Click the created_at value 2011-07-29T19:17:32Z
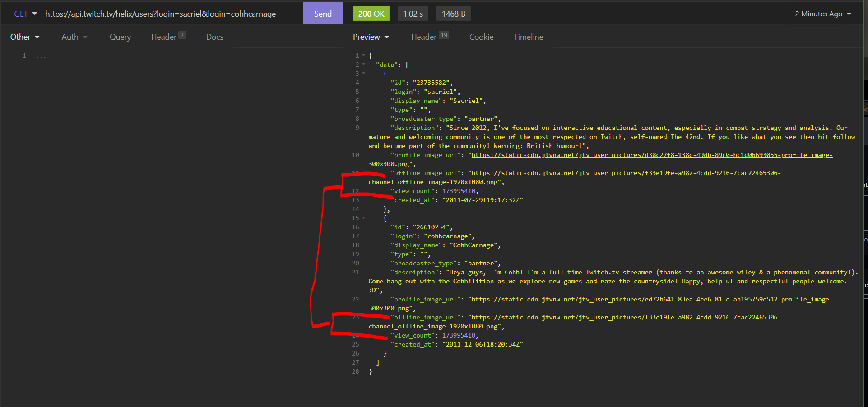Viewport: 868px width, 407px height. coord(483,200)
